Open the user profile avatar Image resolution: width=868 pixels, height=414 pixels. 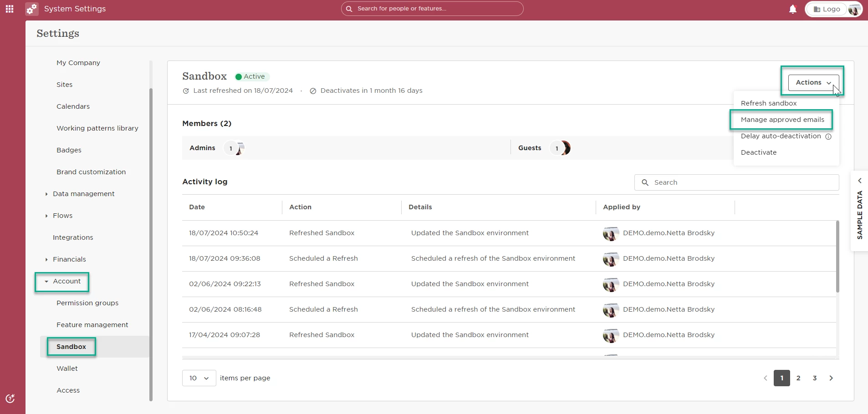(854, 9)
